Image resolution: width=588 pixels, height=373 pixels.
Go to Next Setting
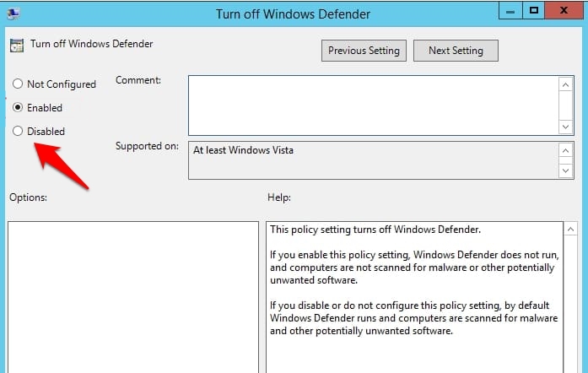(x=456, y=51)
